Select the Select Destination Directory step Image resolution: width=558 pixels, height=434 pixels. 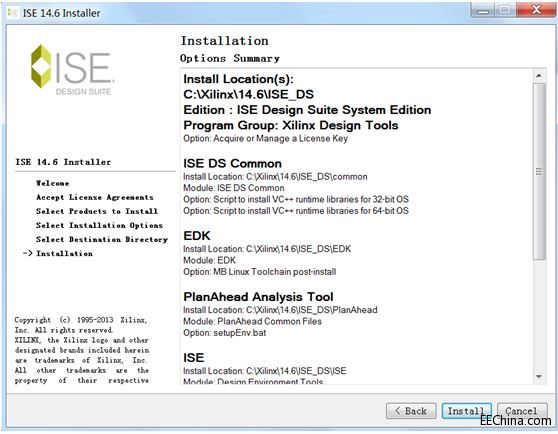click(x=102, y=239)
